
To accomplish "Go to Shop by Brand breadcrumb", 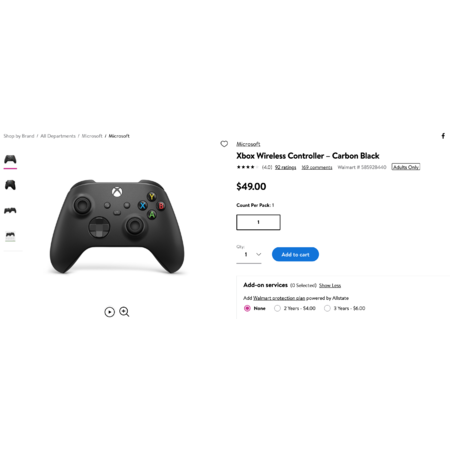I will (x=19, y=136).
